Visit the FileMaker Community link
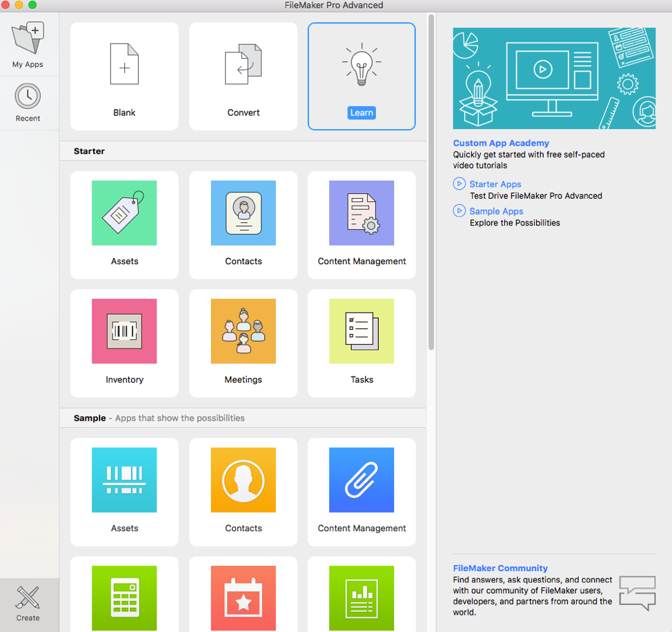672x632 pixels. click(500, 568)
